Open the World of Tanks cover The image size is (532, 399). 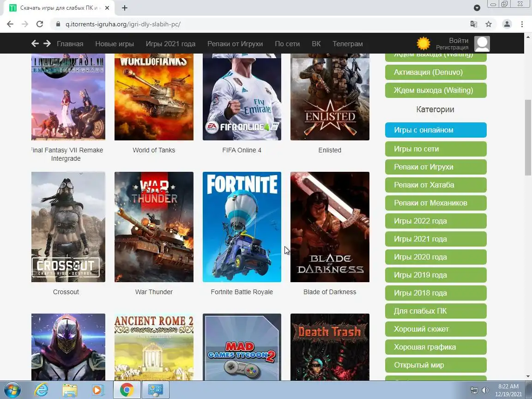(154, 97)
